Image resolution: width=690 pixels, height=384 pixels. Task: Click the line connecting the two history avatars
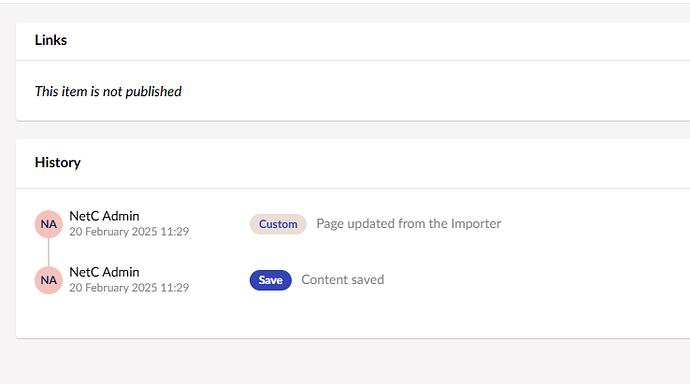click(48, 252)
